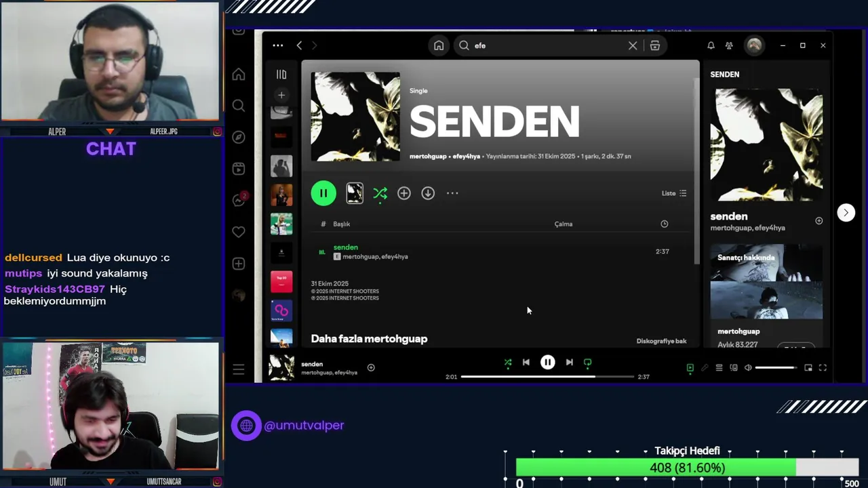Open animated cover preview beside play button
868x488 pixels.
click(x=355, y=193)
